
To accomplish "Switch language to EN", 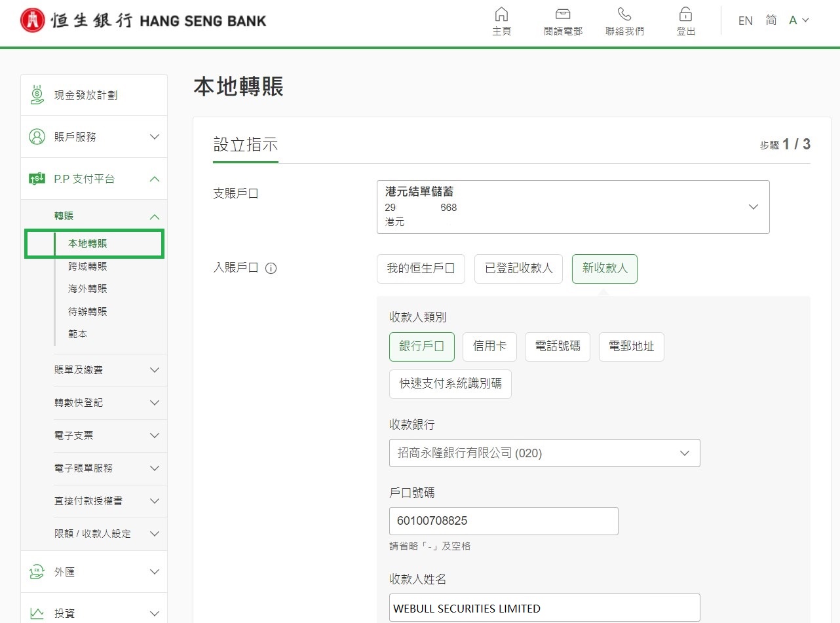I will 746,21.
